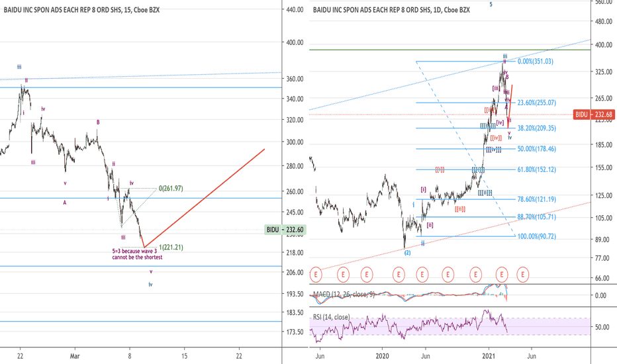
Task: Click the 280.00 price axis label
Action: coord(295,167)
